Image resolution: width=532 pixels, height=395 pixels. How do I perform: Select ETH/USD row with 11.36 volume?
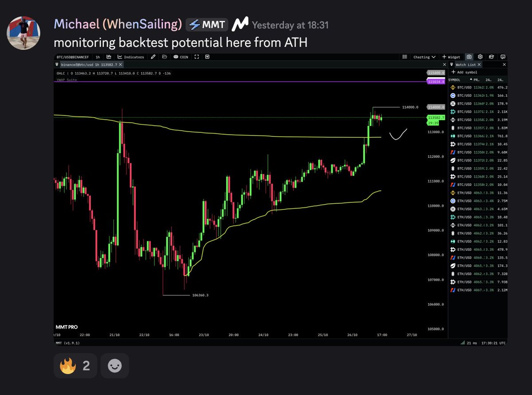(478, 193)
